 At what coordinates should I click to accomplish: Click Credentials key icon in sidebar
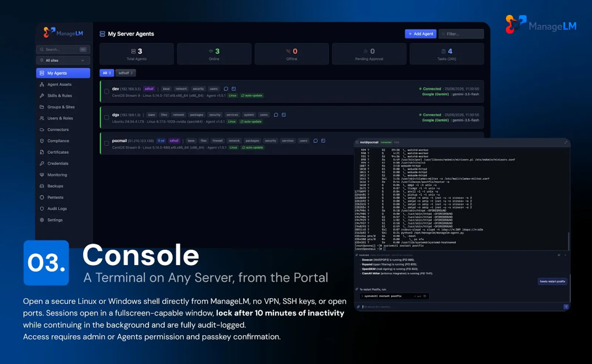click(x=42, y=164)
